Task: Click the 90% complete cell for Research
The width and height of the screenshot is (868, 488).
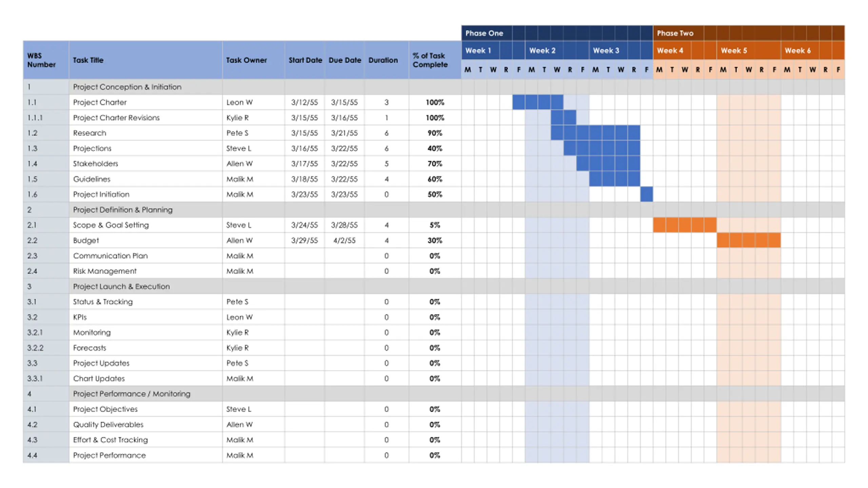Action: [435, 133]
